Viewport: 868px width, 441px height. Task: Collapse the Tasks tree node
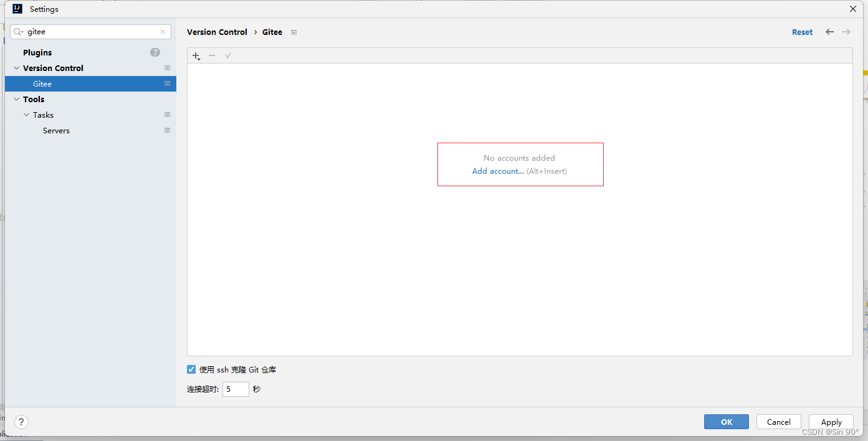click(27, 115)
